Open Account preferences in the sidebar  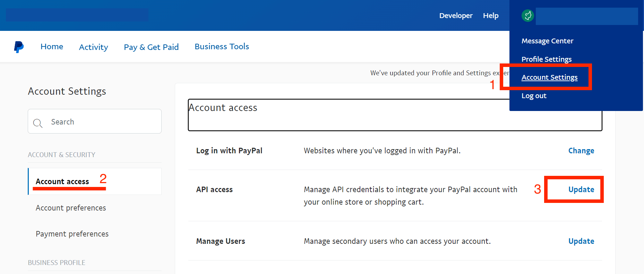(x=71, y=208)
